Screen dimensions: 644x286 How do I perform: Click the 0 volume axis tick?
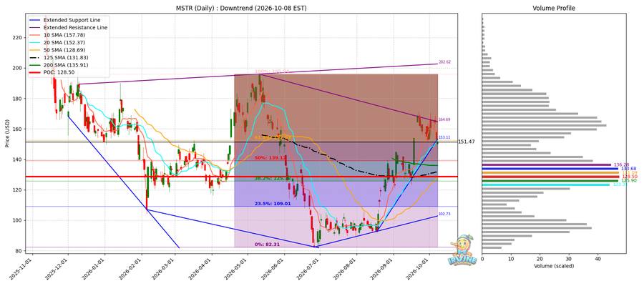[x=482, y=259]
